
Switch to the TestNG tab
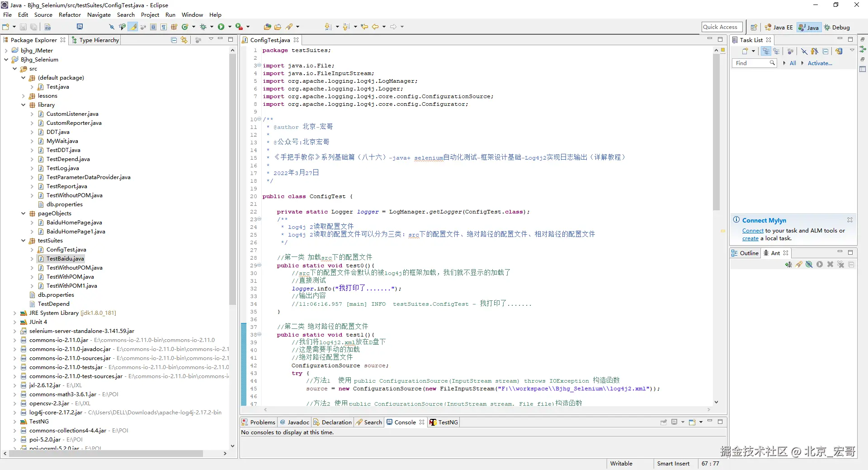444,422
